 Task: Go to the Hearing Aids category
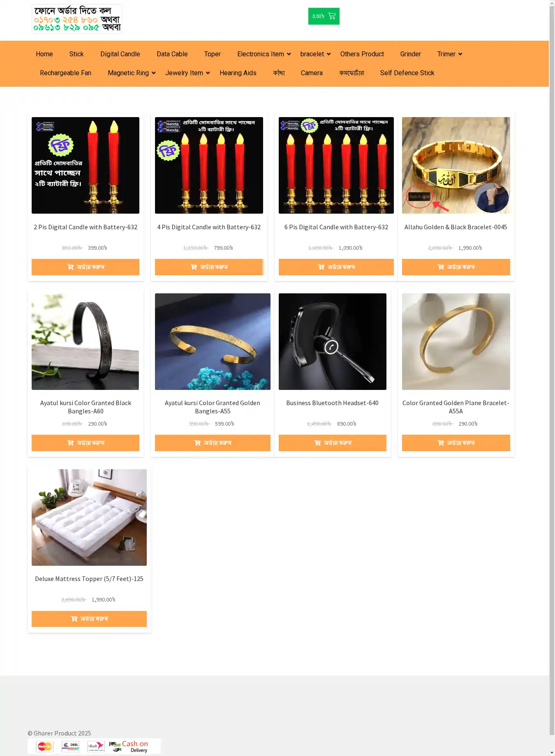[238, 73]
